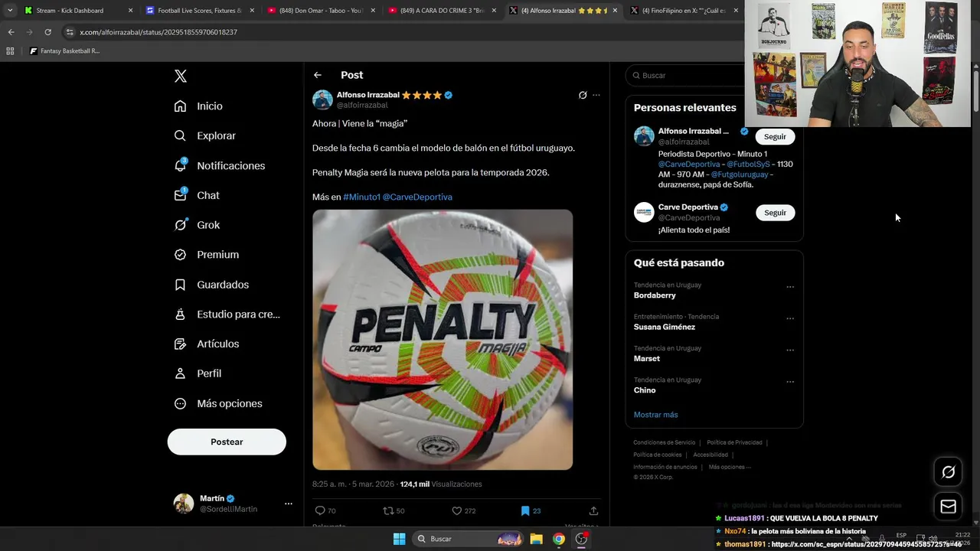Follow Alfonso Irrazabal with Seguir button
Screen dimensions: 980x551
pyautogui.click(x=775, y=136)
